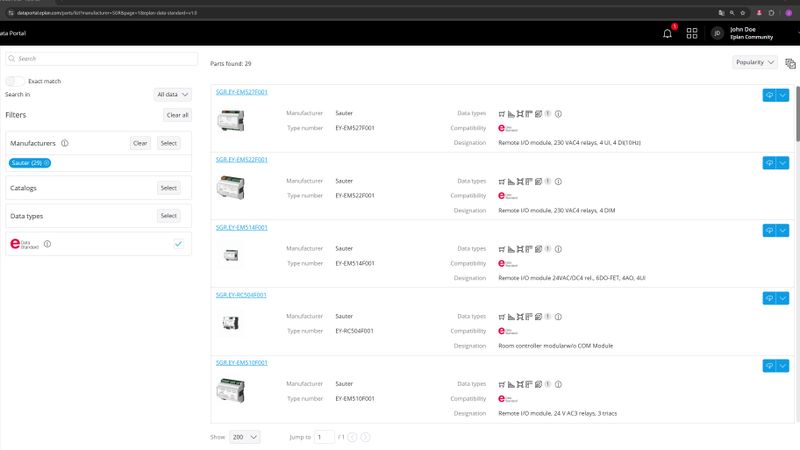
Task: Open part link SGR.EY-EM510F001
Action: 241,363
